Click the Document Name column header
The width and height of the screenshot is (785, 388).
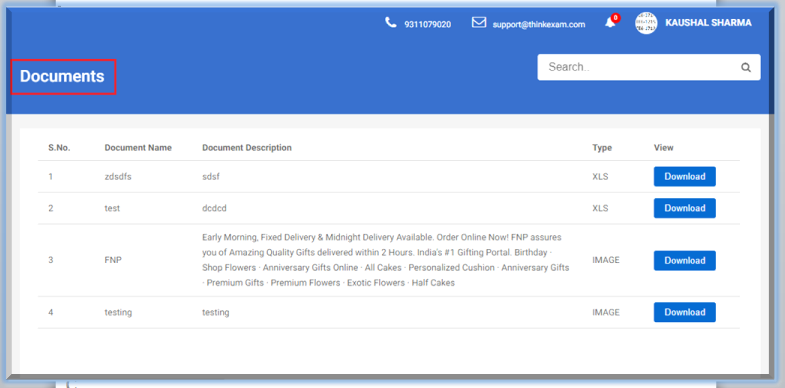[x=138, y=148]
